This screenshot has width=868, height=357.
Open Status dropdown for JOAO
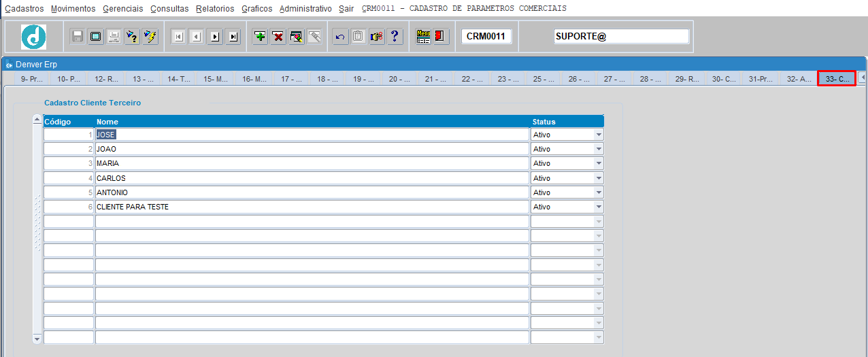pos(599,149)
